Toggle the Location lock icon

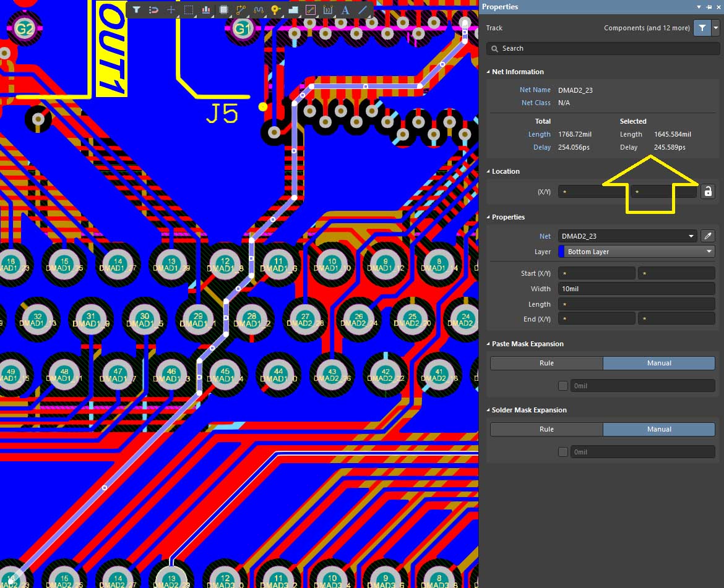click(707, 192)
